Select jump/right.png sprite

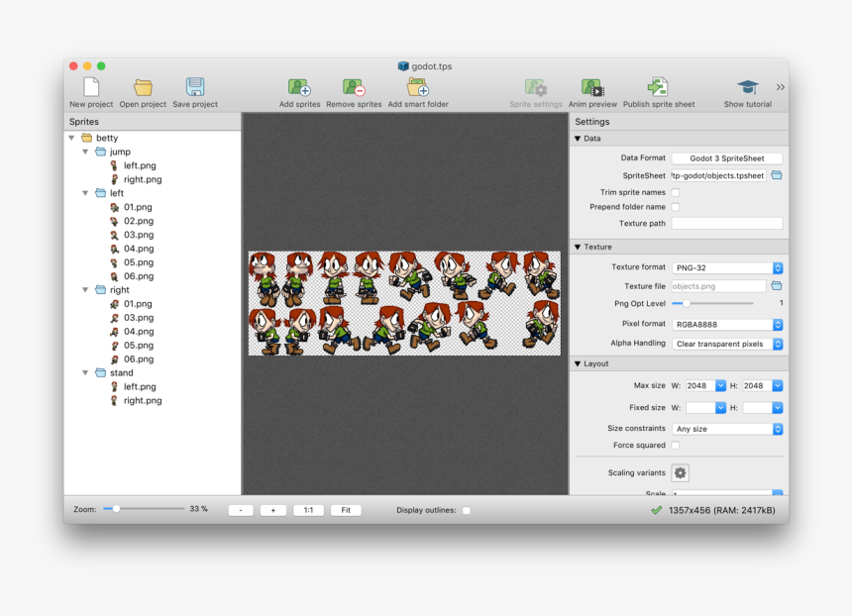pyautogui.click(x=143, y=179)
